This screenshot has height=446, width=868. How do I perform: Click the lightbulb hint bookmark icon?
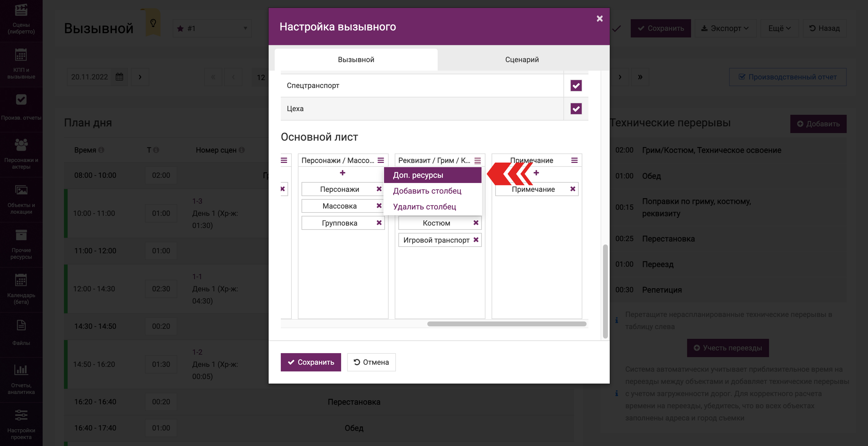click(153, 23)
